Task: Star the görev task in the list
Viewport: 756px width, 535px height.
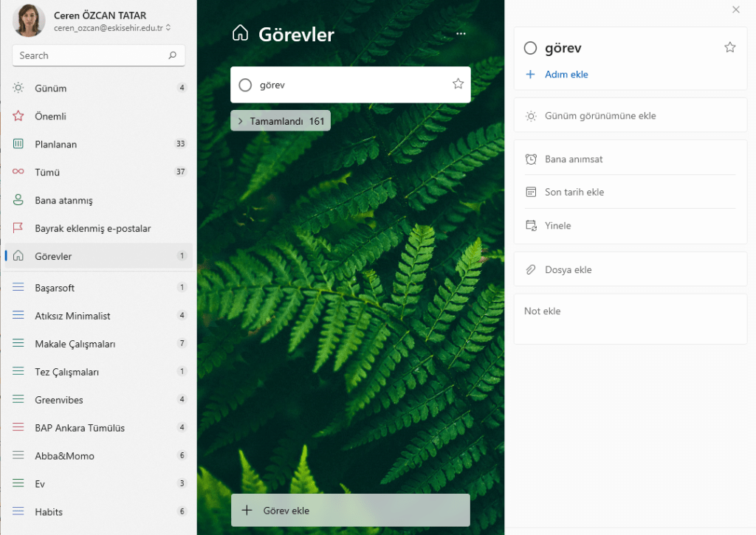Action: [458, 84]
